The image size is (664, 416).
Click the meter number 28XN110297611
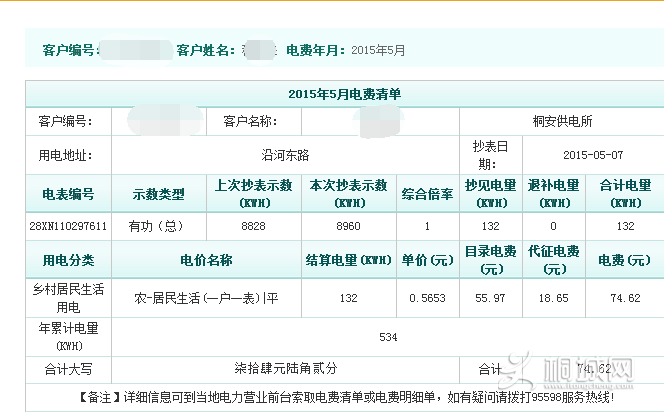coord(68,226)
